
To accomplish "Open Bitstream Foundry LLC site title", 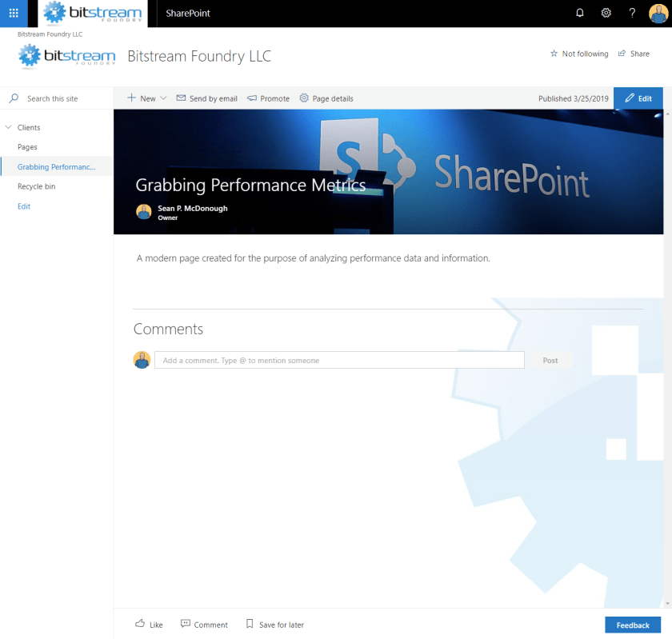I will tap(199, 56).
